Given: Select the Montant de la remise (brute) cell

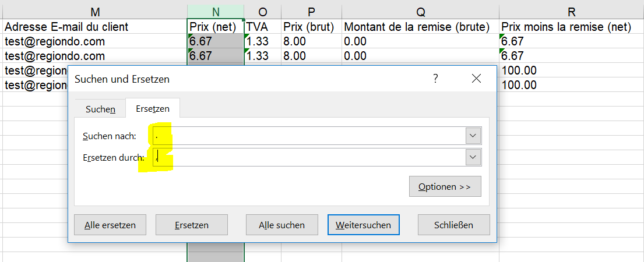Looking at the screenshot, I should point(421,27).
